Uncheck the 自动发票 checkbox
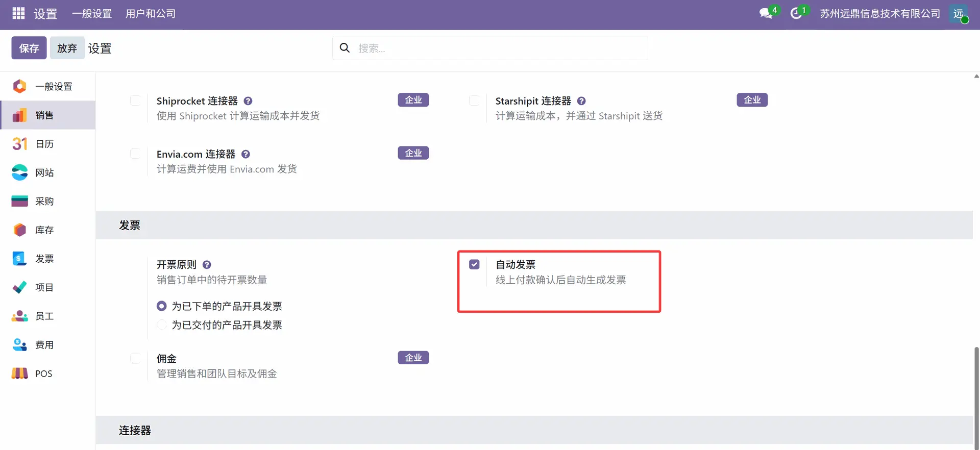This screenshot has height=450, width=980. (x=474, y=264)
